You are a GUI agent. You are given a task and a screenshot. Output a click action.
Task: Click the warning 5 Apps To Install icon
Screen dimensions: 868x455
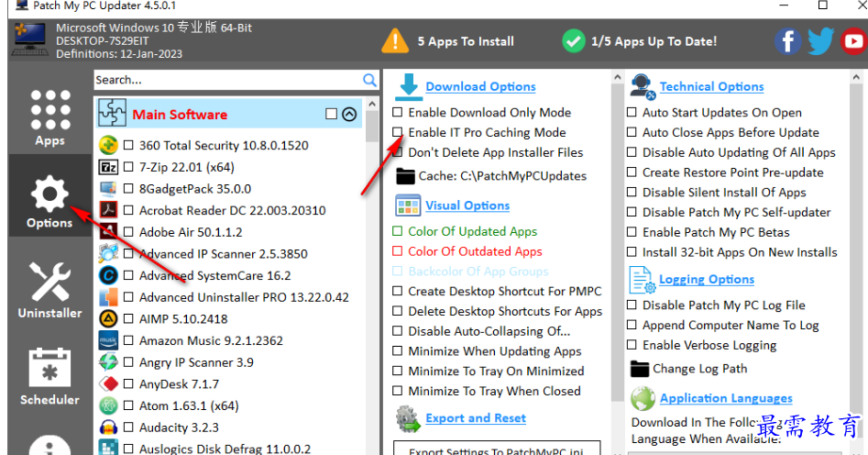[x=395, y=41]
